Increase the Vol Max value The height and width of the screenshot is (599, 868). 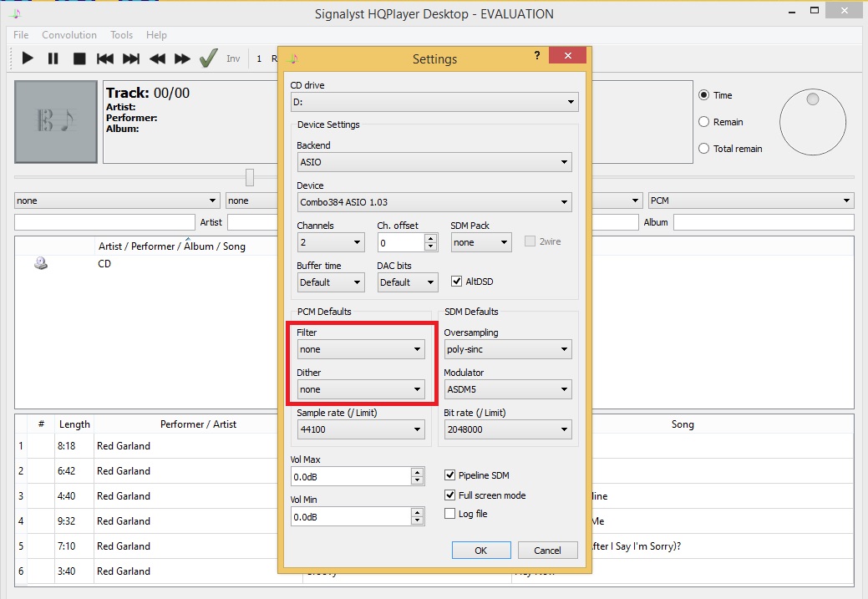tap(418, 472)
